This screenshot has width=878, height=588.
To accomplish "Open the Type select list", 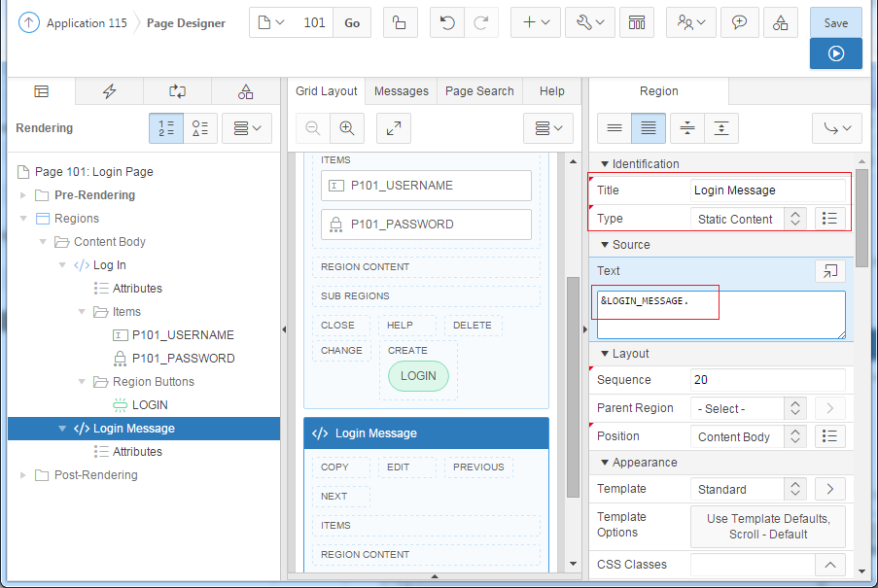I will point(748,219).
